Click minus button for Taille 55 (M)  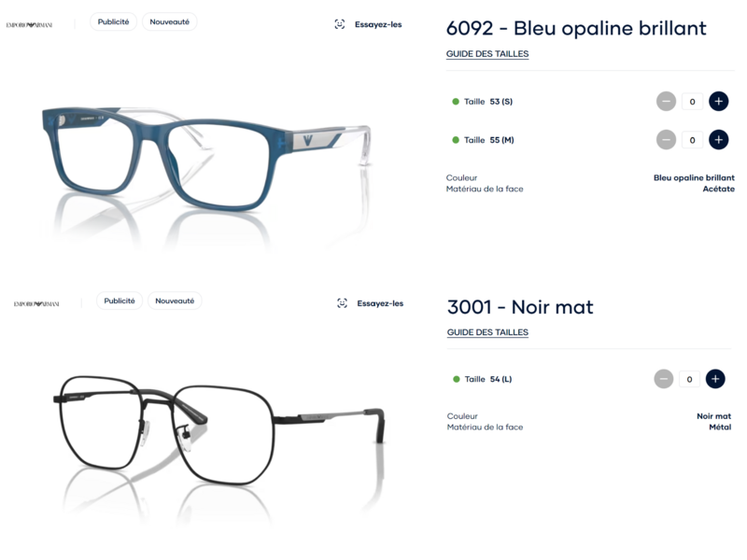point(666,139)
